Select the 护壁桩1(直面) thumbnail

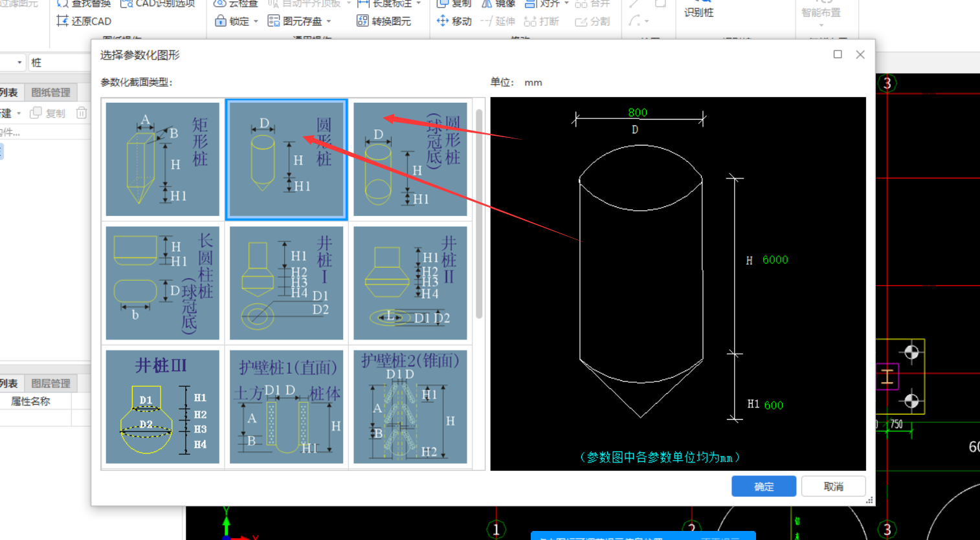[286, 407]
